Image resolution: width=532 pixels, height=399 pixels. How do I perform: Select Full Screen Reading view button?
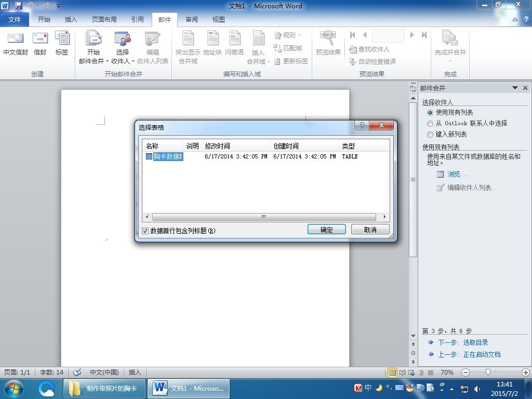tap(403, 373)
